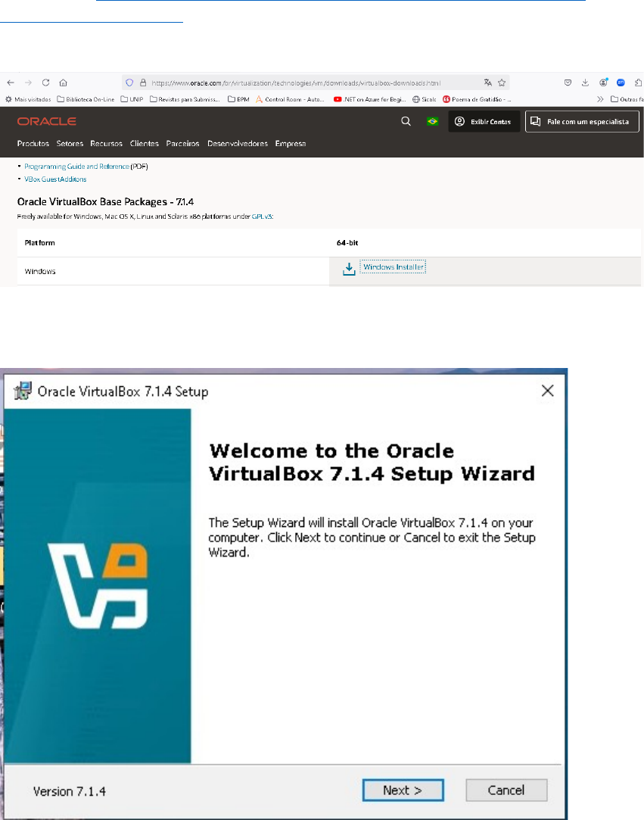Open the Desenvolvedores menu

click(238, 143)
